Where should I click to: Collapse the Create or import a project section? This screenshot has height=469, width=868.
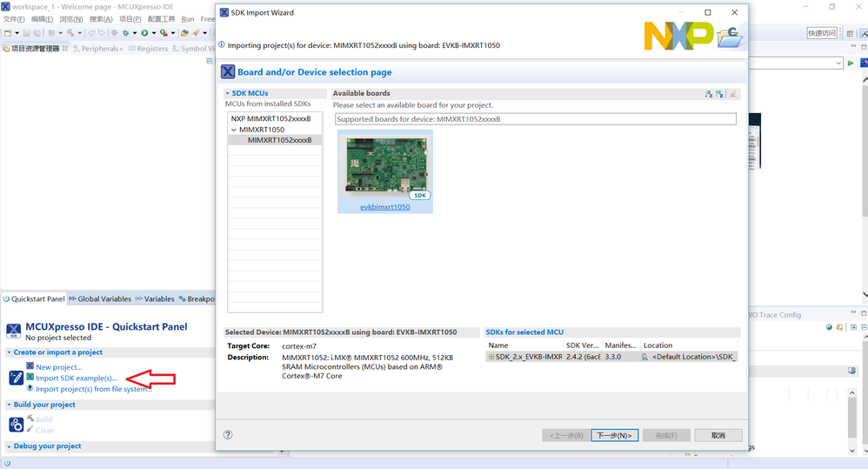[x=9, y=352]
